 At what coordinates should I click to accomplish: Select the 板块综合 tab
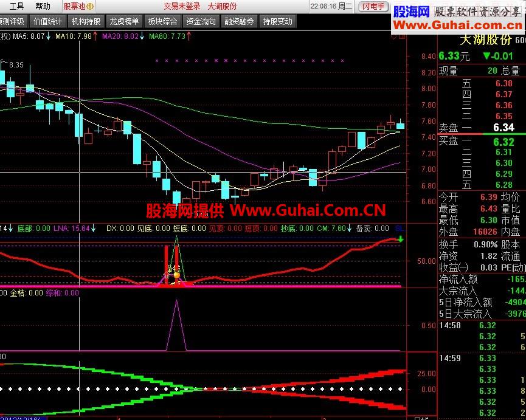click(x=162, y=21)
